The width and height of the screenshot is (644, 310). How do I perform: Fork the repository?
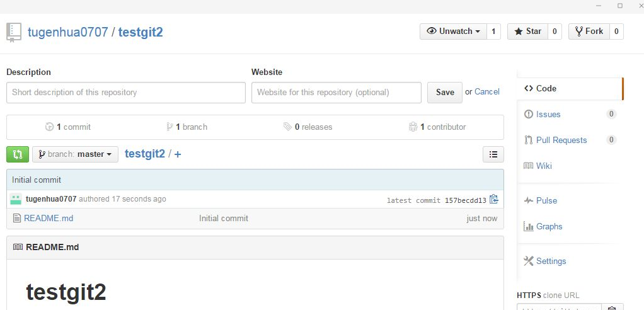589,32
